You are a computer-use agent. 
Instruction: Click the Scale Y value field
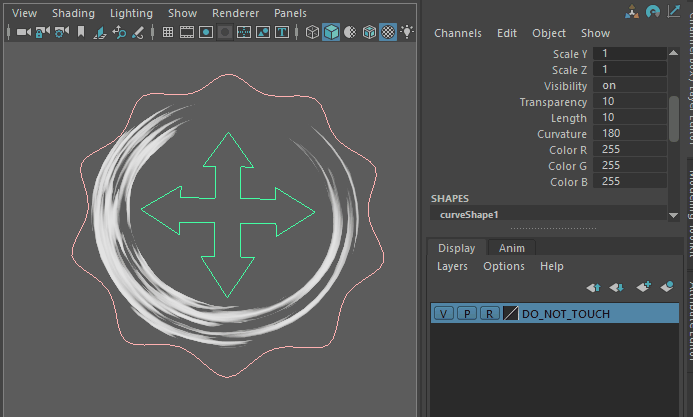[629, 53]
